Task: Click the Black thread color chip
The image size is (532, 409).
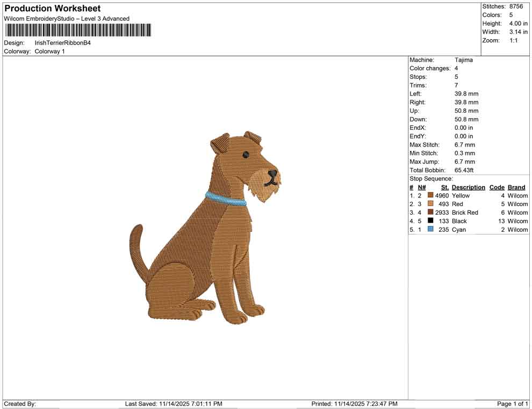Action: coord(430,221)
